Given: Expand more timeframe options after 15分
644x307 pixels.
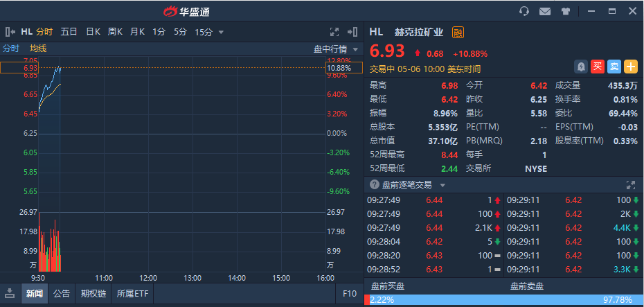Looking at the screenshot, I should 221,32.
